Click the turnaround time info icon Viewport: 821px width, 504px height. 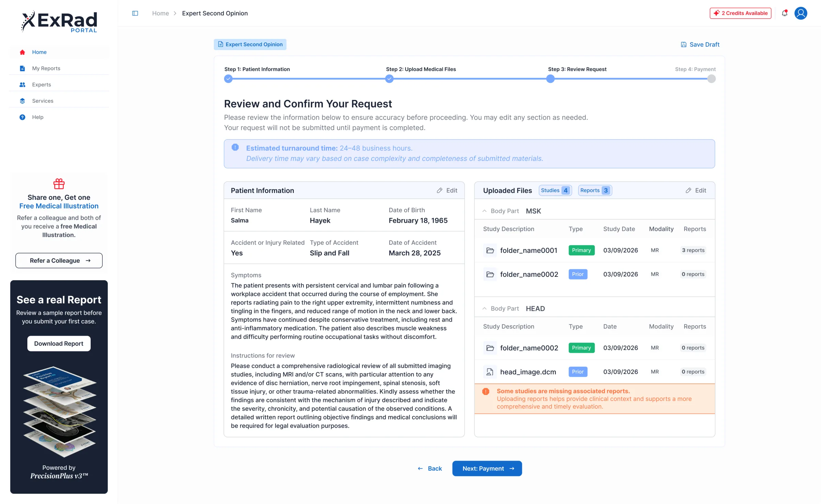(235, 147)
